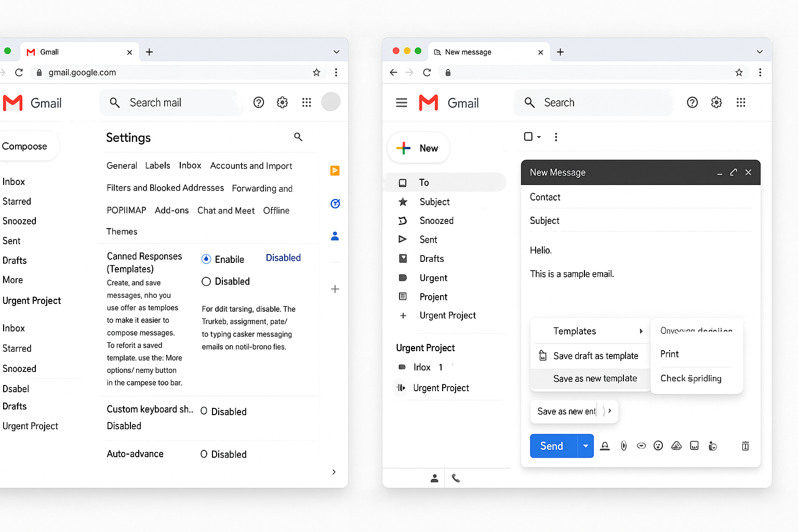Screen dimensions: 798x532
Task: Open a new tab in New message window
Action: coord(560,52)
